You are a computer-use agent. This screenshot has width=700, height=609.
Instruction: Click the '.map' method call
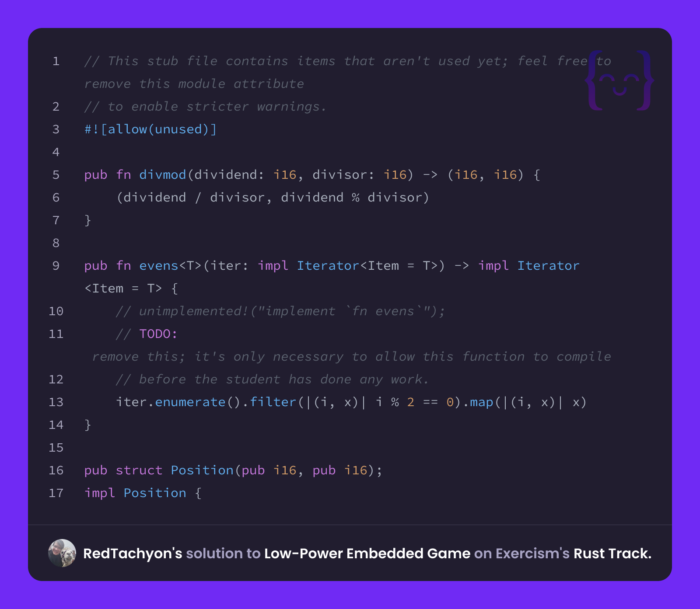click(478, 402)
